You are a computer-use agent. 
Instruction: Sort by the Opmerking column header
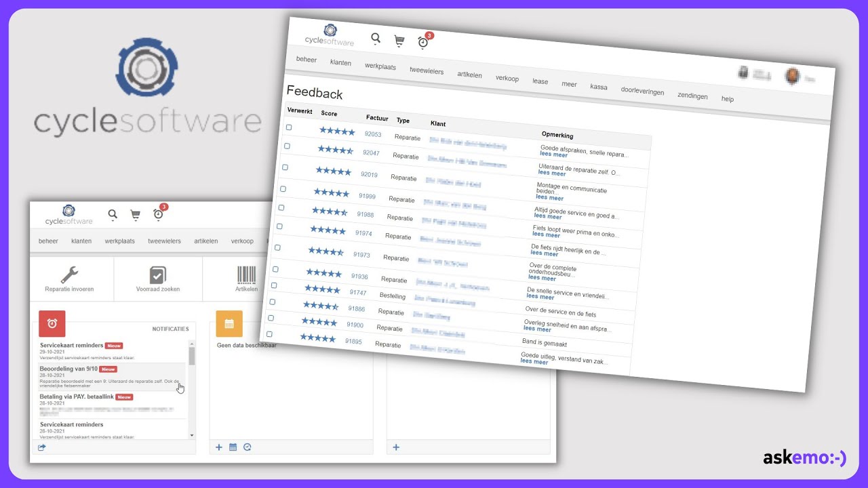(557, 135)
